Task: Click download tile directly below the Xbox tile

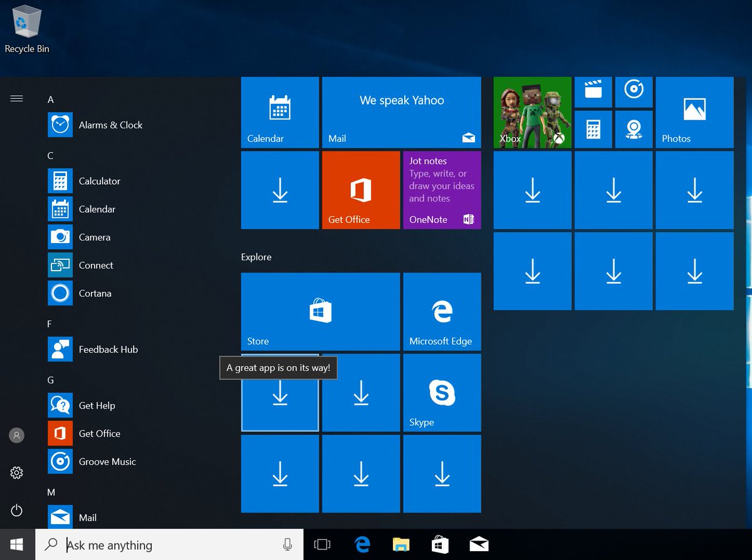Action: click(533, 190)
